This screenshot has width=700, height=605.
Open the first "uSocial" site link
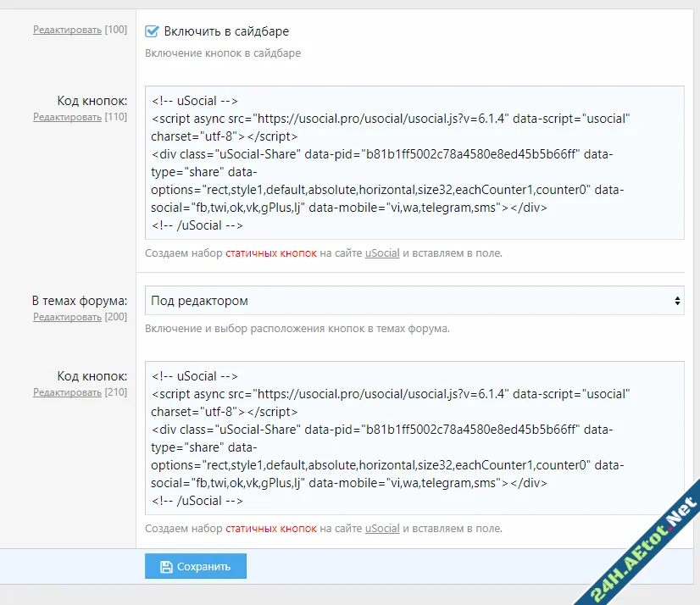click(381, 253)
